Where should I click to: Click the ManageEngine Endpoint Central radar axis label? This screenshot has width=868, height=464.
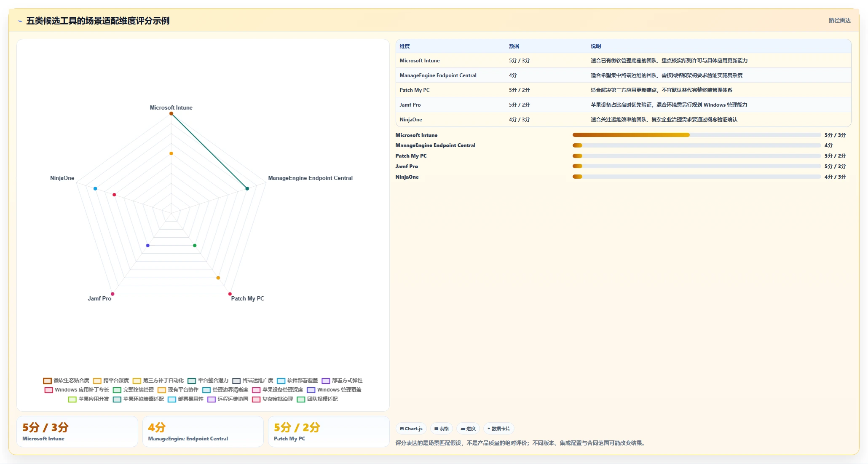click(x=310, y=178)
